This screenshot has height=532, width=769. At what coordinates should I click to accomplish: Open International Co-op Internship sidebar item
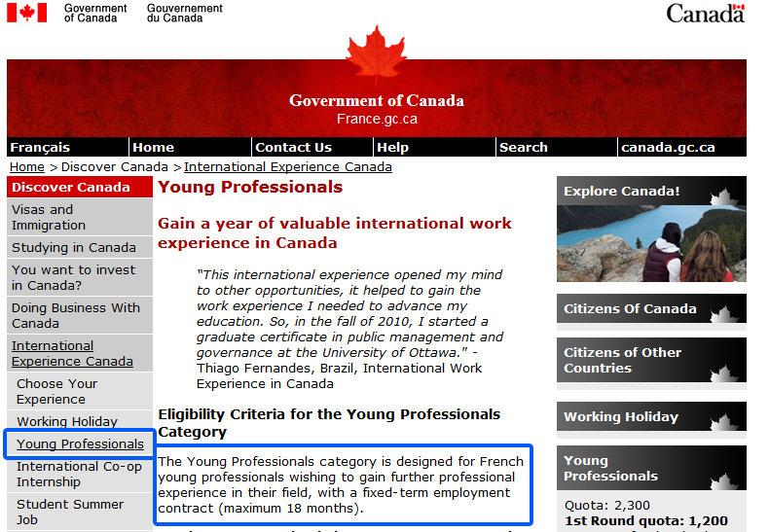pos(79,474)
